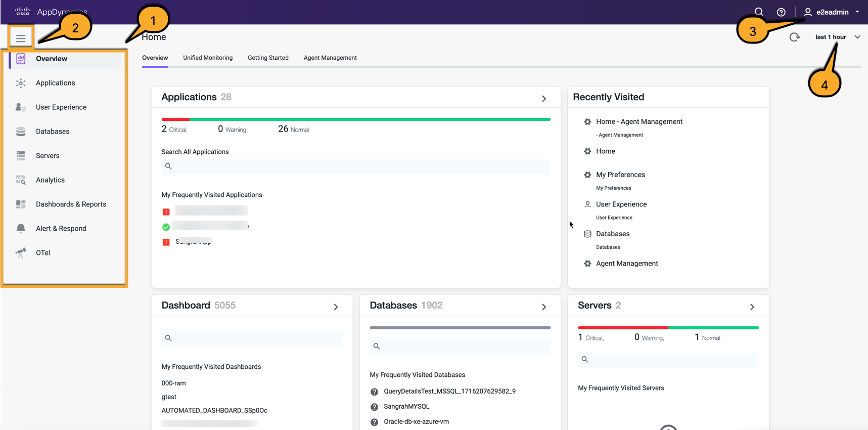The image size is (868, 430).
Task: Click status icon beside QueryDetailsTest_MSSQL database
Action: point(374,392)
